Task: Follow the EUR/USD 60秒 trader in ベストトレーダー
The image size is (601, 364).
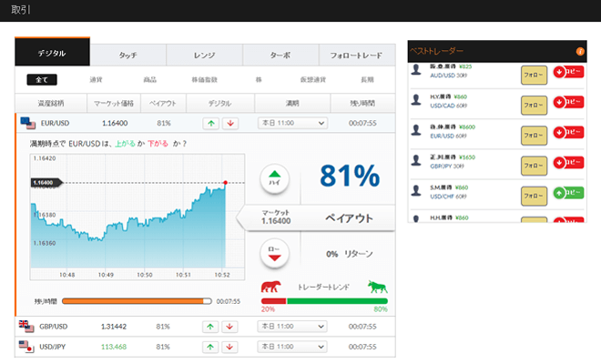Action: 534,136
